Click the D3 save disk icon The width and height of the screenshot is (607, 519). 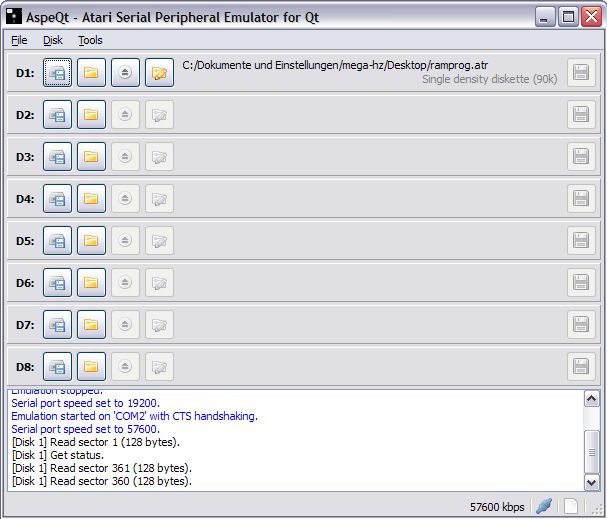(x=581, y=157)
